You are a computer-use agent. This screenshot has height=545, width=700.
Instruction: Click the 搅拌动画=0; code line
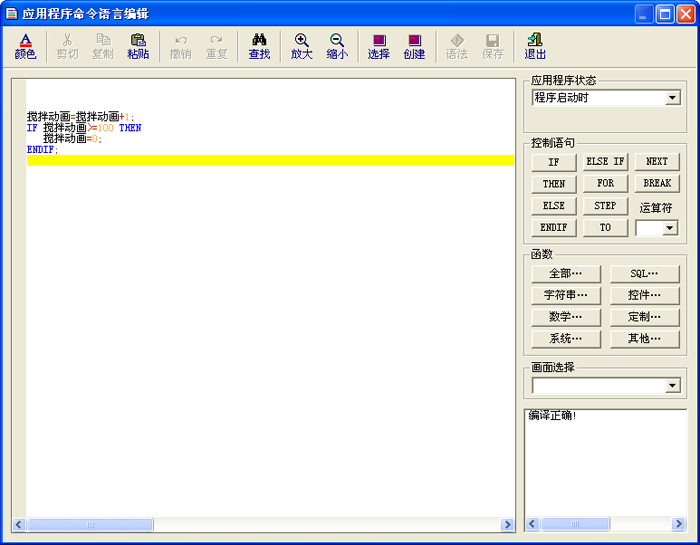click(73, 139)
